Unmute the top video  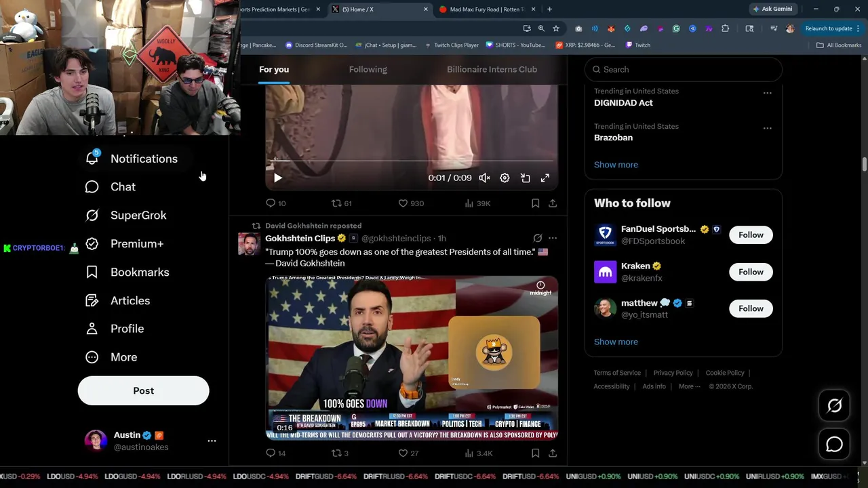click(x=484, y=178)
